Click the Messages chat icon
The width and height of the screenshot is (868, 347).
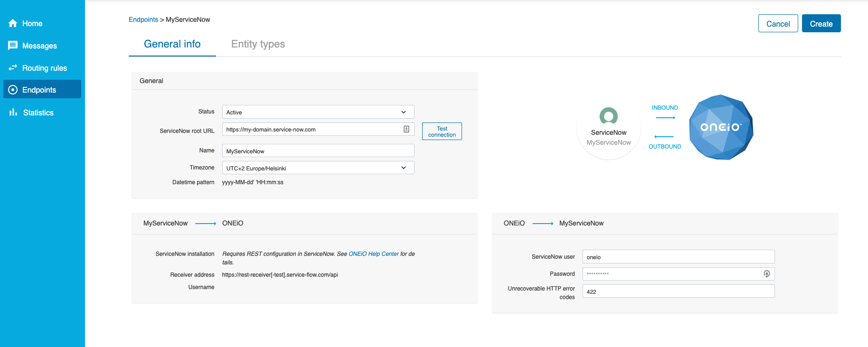[13, 46]
